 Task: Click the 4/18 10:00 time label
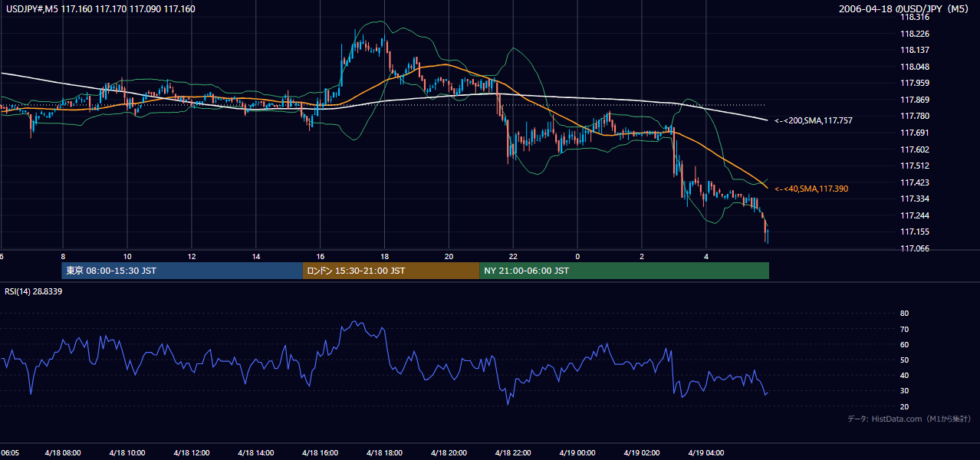click(126, 453)
